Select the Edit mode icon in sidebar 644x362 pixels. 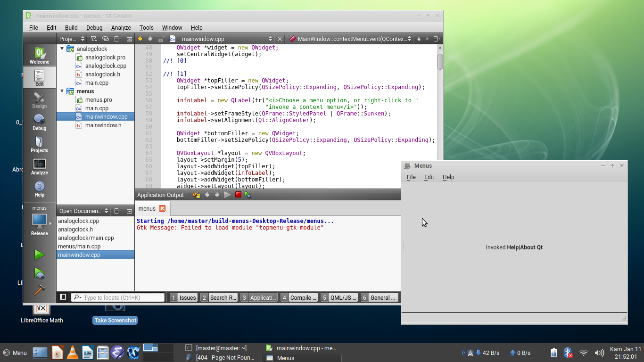tap(40, 77)
